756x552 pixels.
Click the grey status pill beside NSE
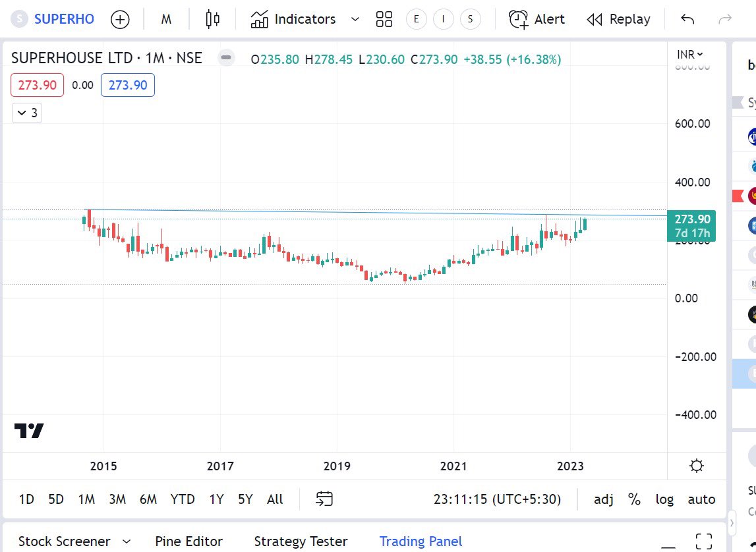click(x=225, y=58)
